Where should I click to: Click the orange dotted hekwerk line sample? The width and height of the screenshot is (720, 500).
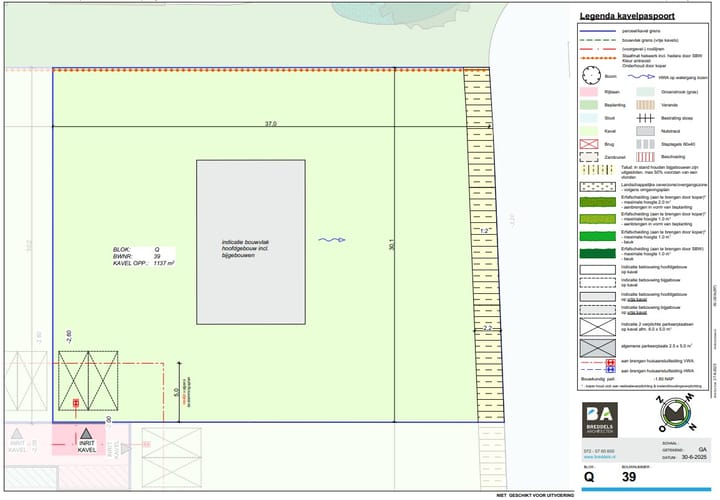tap(597, 58)
